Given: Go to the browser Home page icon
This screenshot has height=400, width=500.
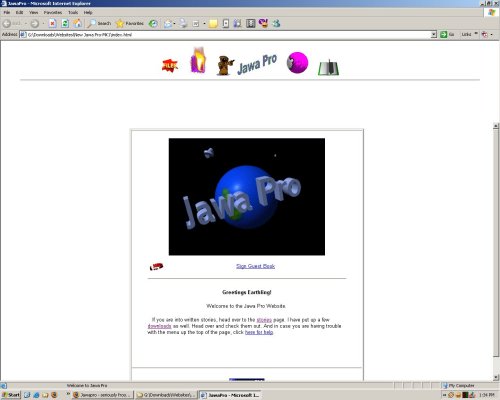Looking at the screenshot, I should click(x=77, y=23).
